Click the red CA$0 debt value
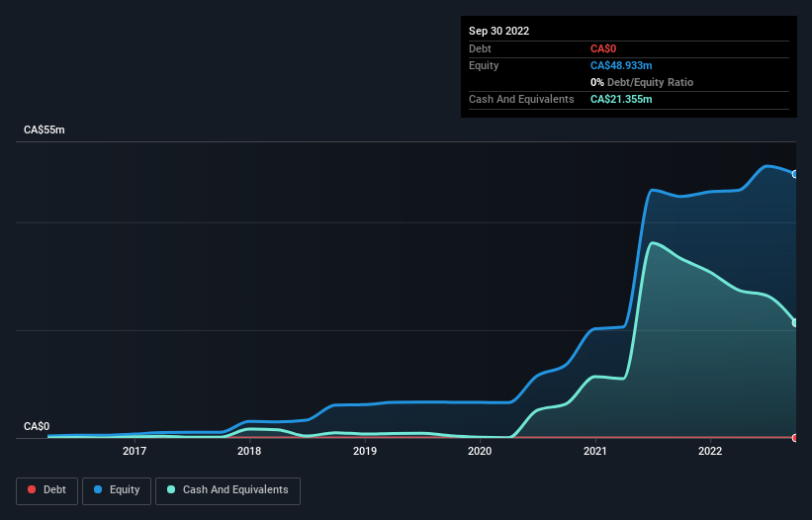 coord(603,48)
